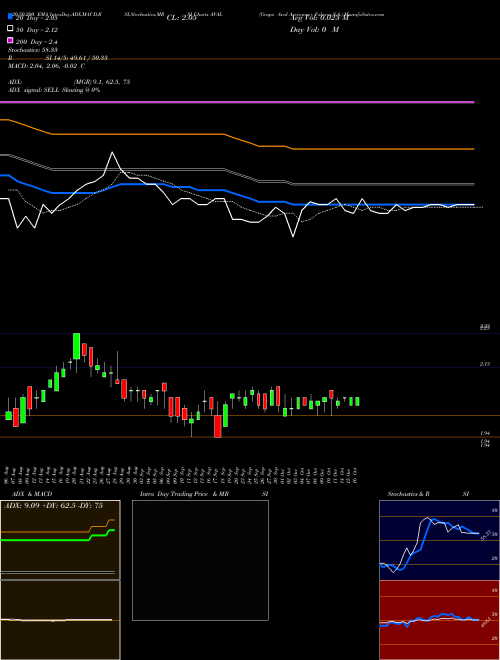Click the 2.17 price axis label
500x660 pixels.
click(x=485, y=364)
